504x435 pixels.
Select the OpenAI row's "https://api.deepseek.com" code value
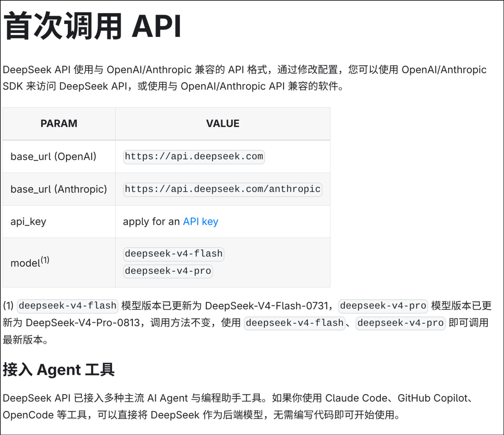click(194, 156)
